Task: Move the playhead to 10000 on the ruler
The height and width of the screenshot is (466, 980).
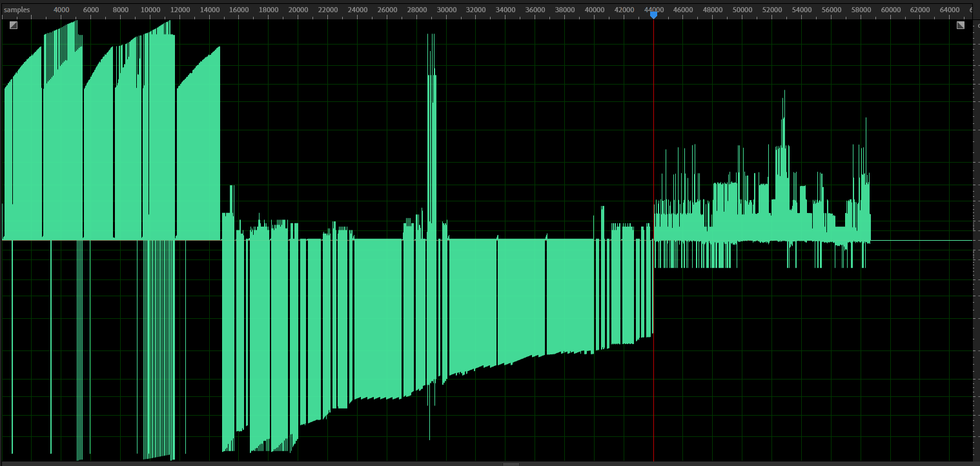Action: [x=150, y=10]
